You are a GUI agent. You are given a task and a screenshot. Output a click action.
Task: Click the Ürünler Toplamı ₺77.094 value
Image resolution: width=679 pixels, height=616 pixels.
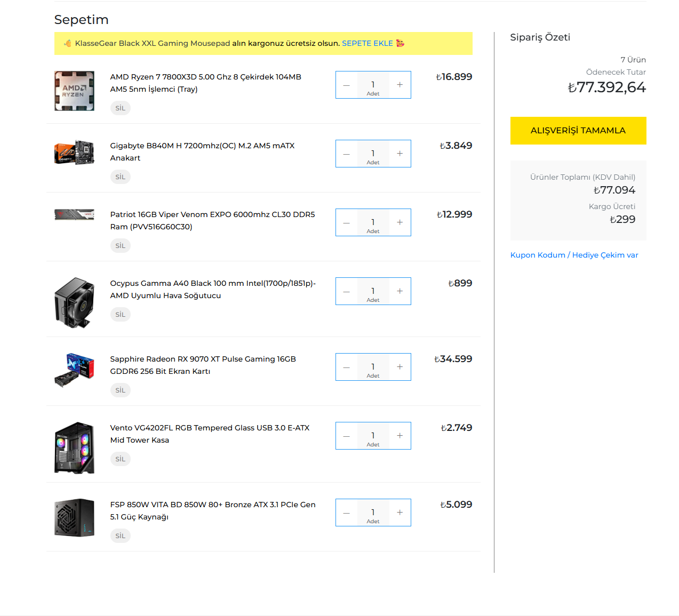pyautogui.click(x=614, y=190)
